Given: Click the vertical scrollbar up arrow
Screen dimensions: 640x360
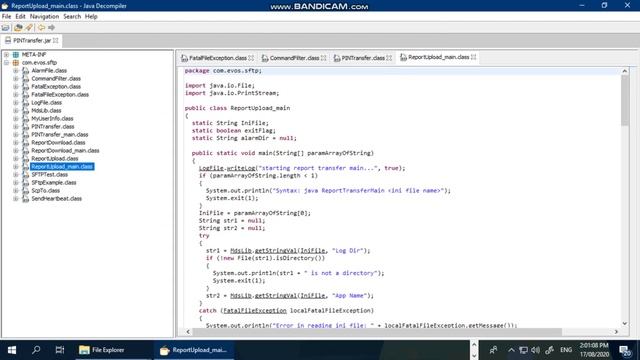Looking at the screenshot, I should tap(625, 71).
